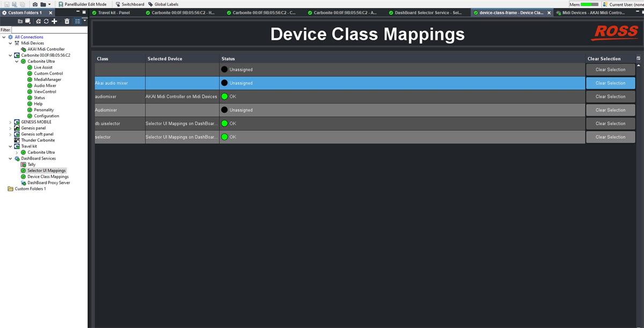Switch to the Travel kit - Panel tab
Viewport: 644px width, 328px height.
point(110,12)
